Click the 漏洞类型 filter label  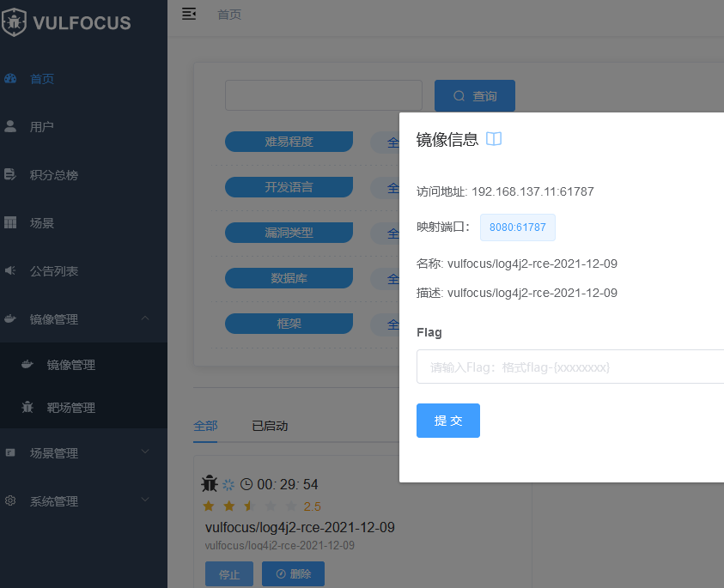click(289, 233)
